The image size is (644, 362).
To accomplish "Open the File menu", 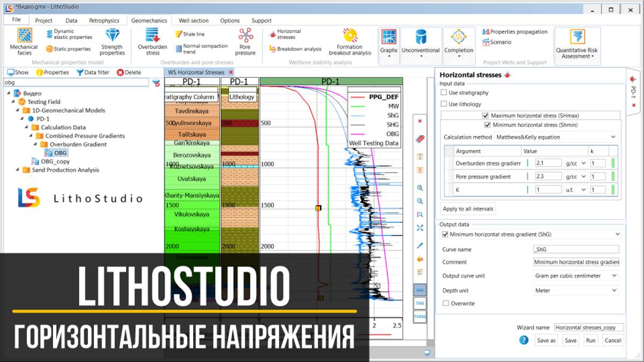I will coord(16,20).
